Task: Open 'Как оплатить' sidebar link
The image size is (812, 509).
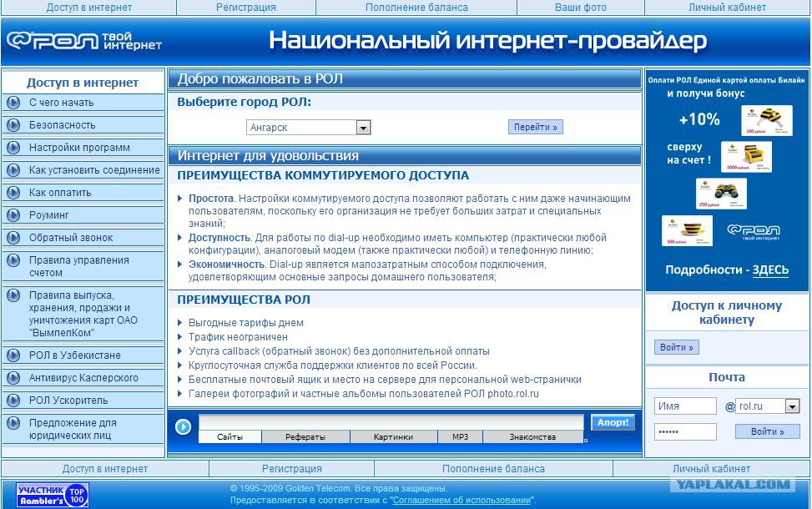Action: point(60,193)
